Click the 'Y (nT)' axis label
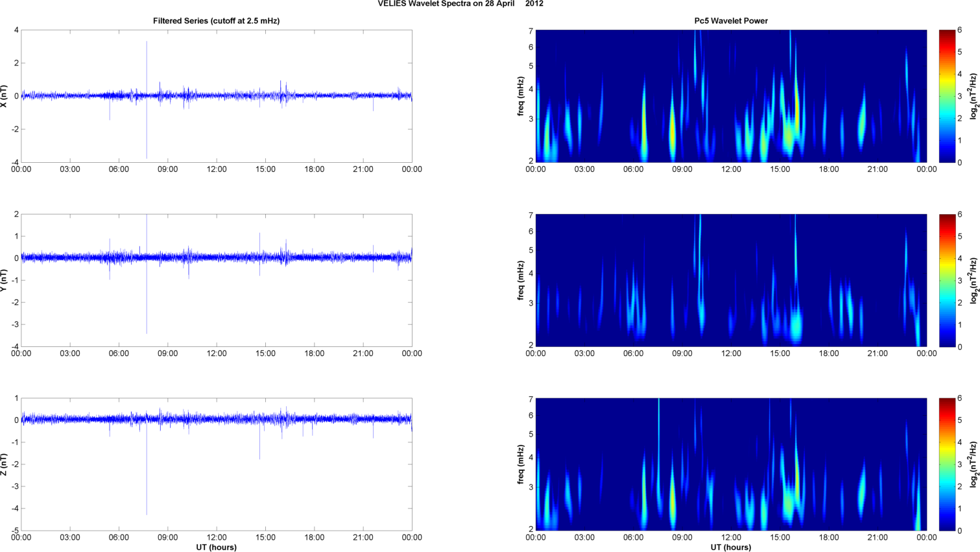 (5, 280)
